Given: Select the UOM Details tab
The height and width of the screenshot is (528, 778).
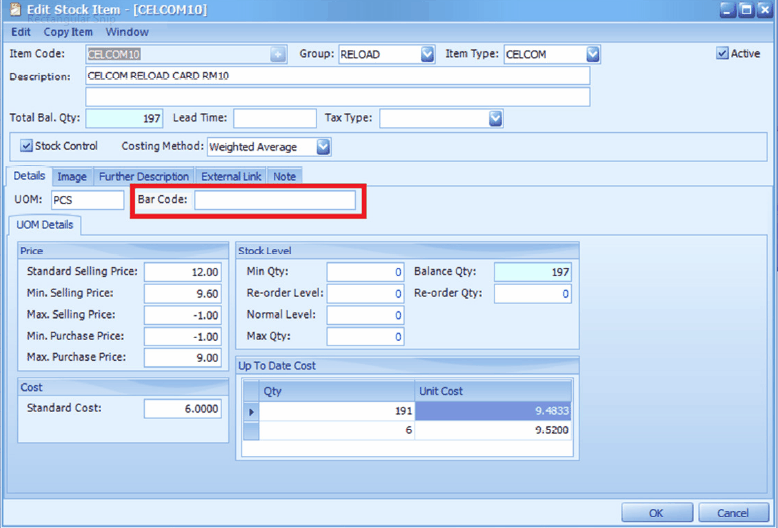Looking at the screenshot, I should coord(45,225).
